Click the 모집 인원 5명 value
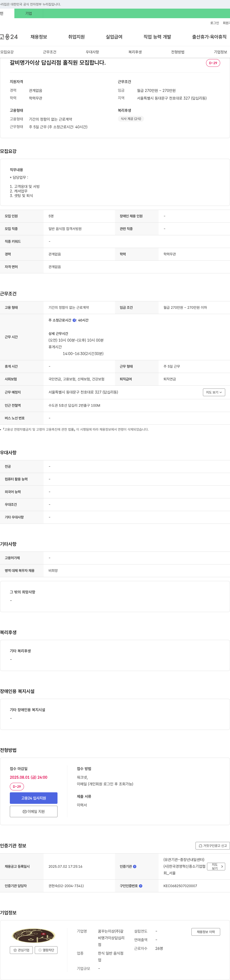Viewport: 230px width, 980px height. (x=51, y=216)
